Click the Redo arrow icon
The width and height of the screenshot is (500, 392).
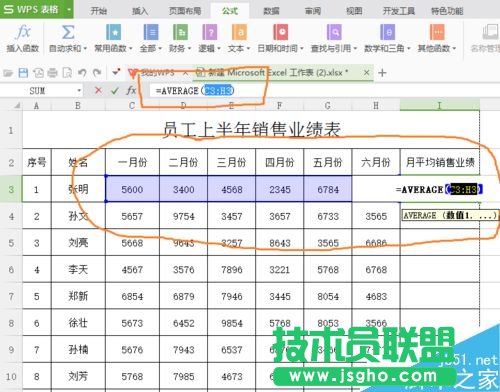(x=97, y=73)
